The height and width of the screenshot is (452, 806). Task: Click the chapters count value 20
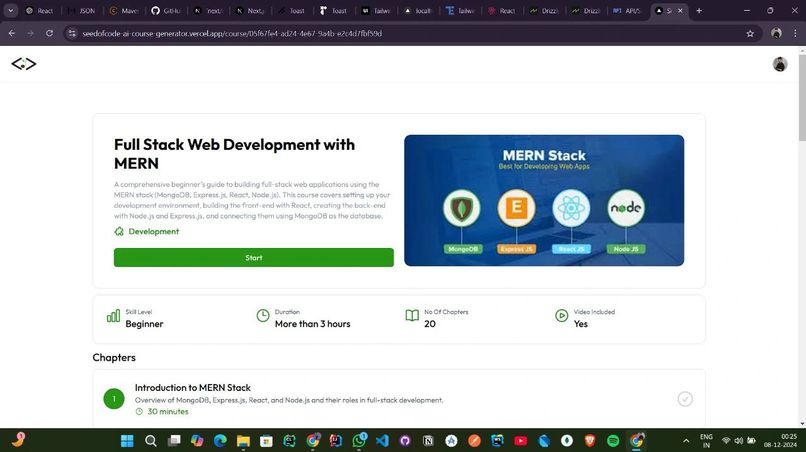pos(430,324)
